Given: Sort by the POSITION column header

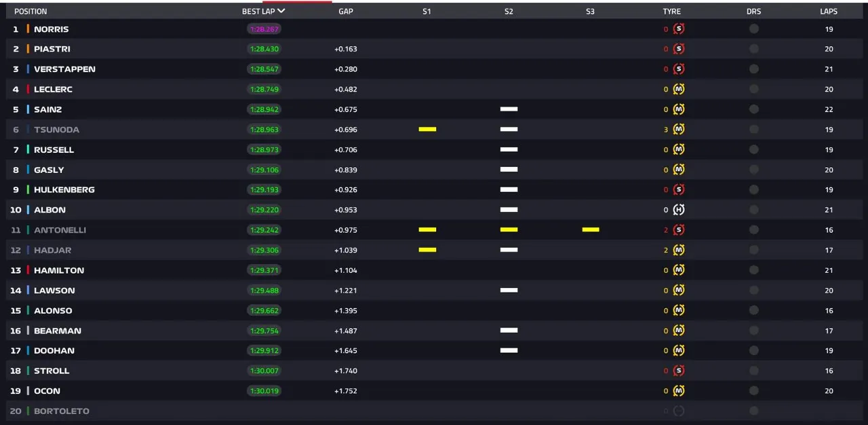Looking at the screenshot, I should [31, 12].
